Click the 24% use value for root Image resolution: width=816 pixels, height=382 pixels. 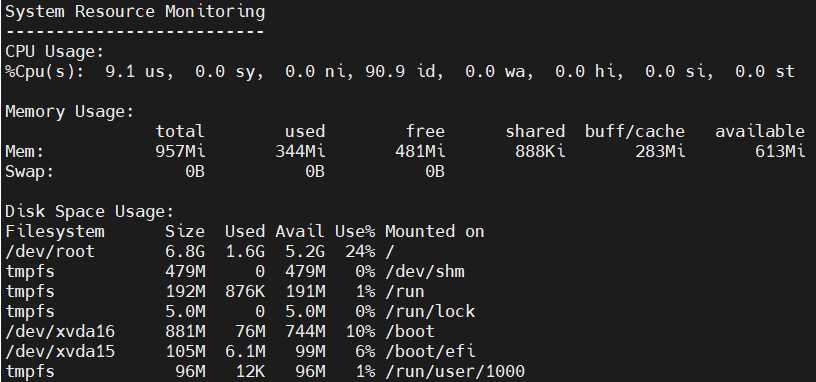point(360,251)
